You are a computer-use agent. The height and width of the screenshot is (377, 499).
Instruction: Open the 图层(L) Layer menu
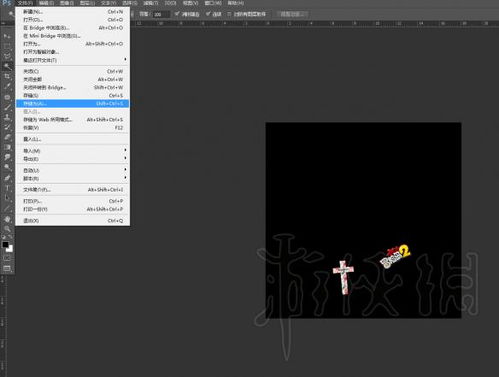(x=87, y=3)
